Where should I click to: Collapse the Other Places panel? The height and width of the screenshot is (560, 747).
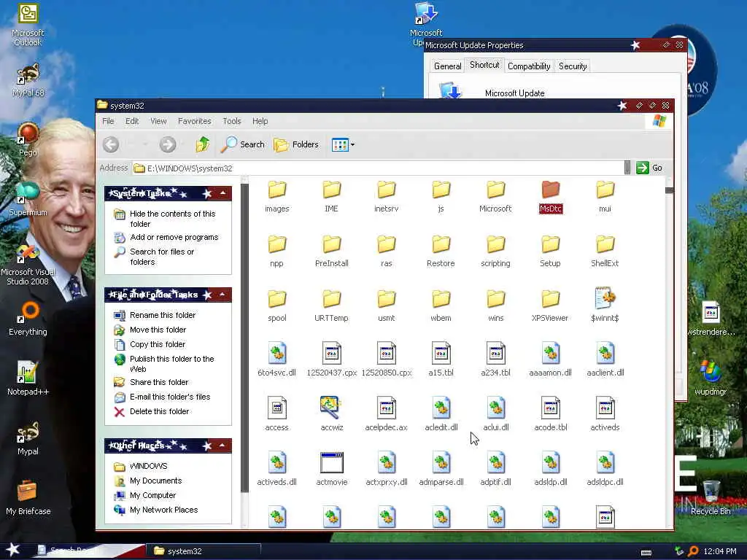coord(222,446)
